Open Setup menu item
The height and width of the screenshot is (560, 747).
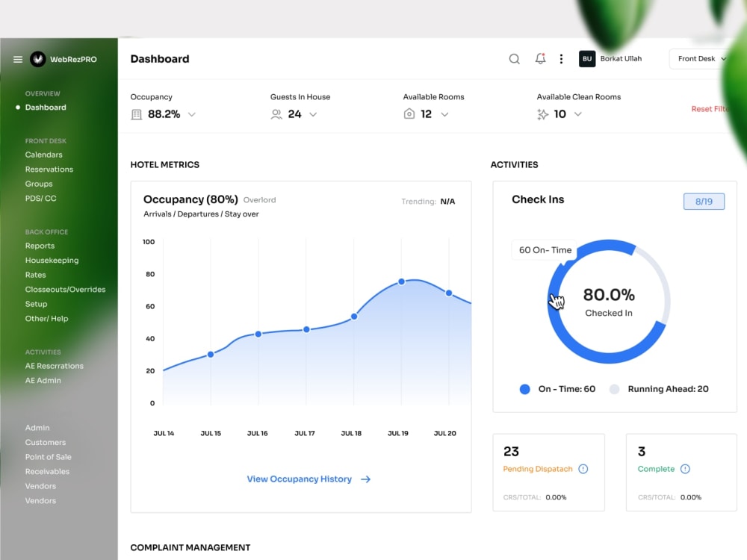click(x=36, y=304)
